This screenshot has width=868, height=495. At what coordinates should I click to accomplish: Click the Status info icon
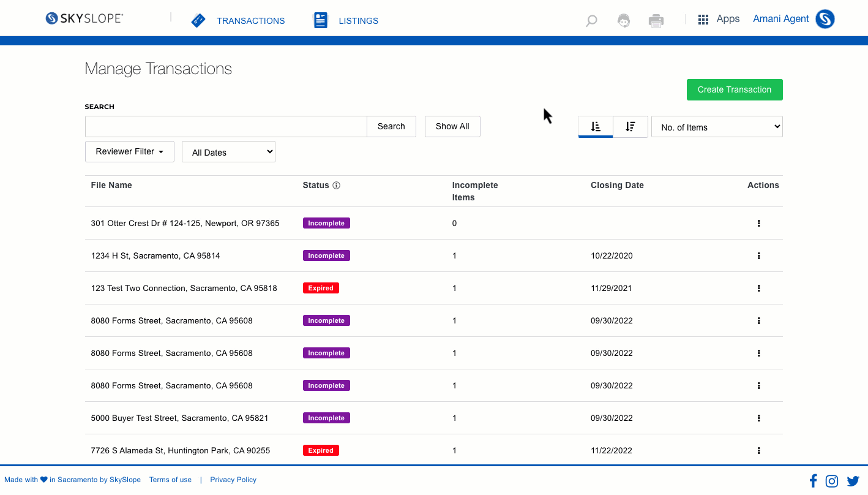pyautogui.click(x=336, y=185)
